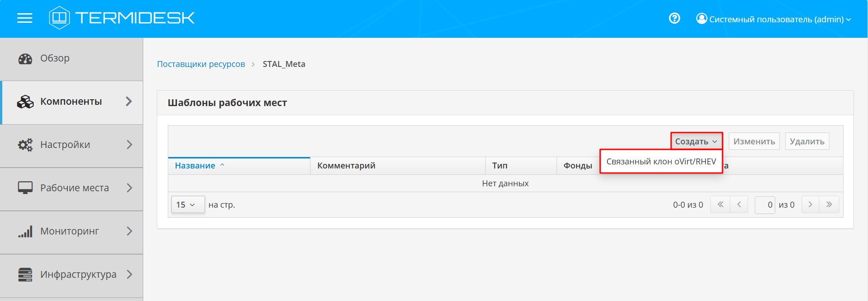Click the Настройки gears icon
868x301 pixels.
click(25, 145)
